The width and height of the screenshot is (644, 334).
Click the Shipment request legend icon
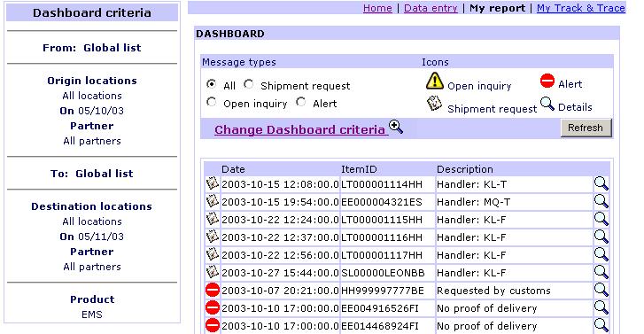434,104
